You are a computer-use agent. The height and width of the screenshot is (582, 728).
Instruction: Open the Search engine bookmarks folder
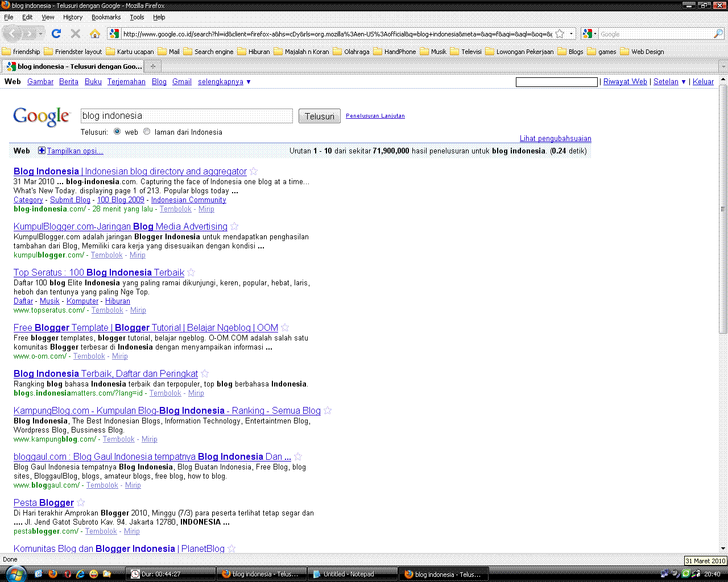pos(208,52)
